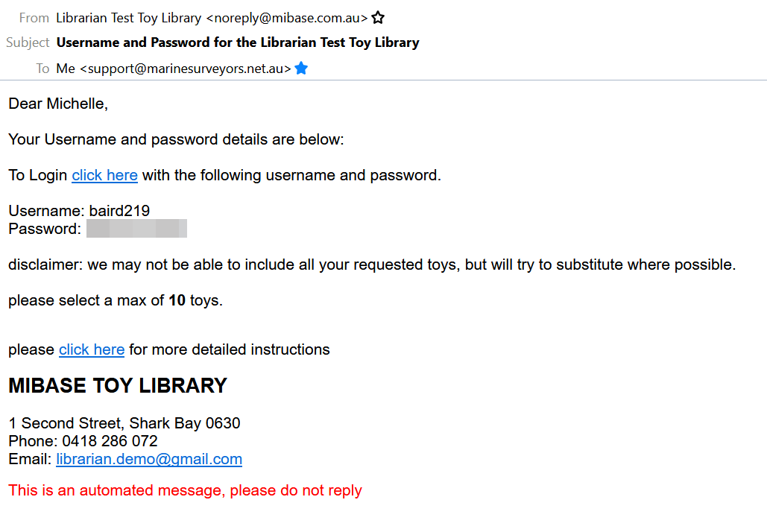767x532 pixels.
Task: Click the 'Dear Michelle' greeting
Action: pyautogui.click(x=58, y=104)
